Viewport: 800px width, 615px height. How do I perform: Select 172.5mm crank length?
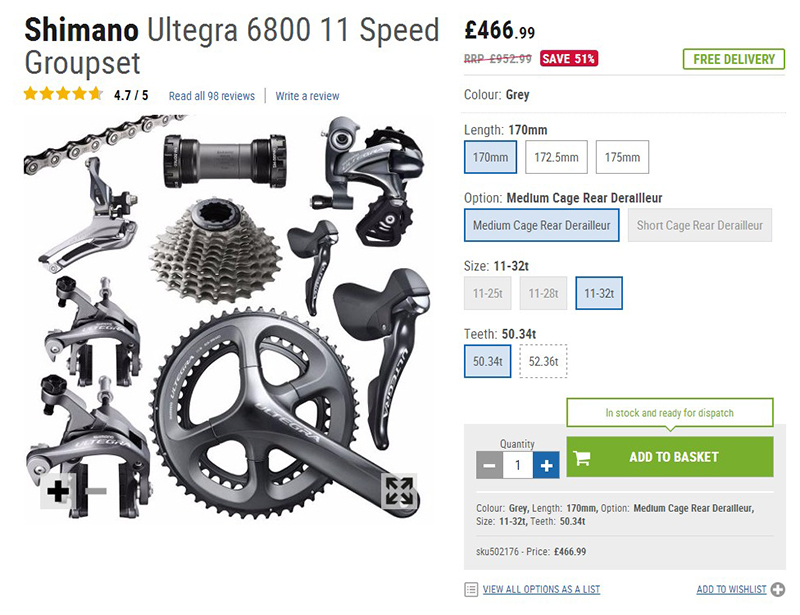tap(556, 157)
